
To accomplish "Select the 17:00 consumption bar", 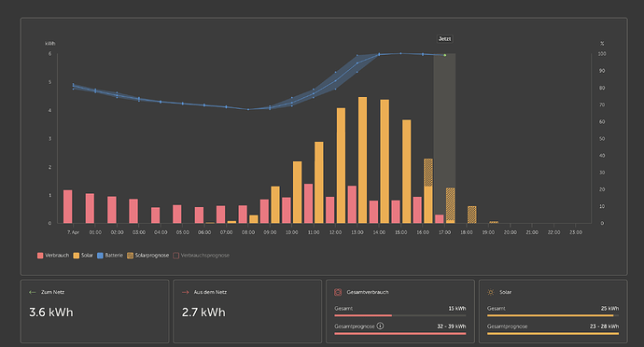I will tap(440, 219).
